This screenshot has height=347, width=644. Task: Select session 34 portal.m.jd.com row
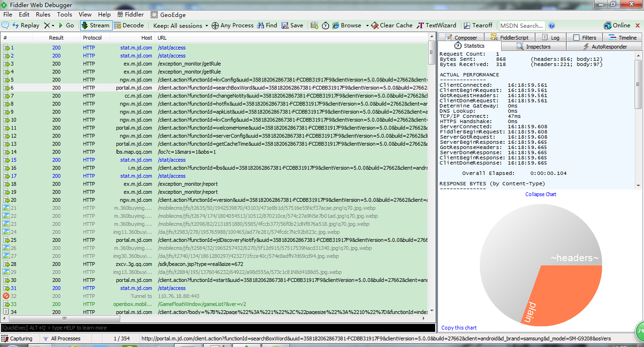tap(215, 312)
